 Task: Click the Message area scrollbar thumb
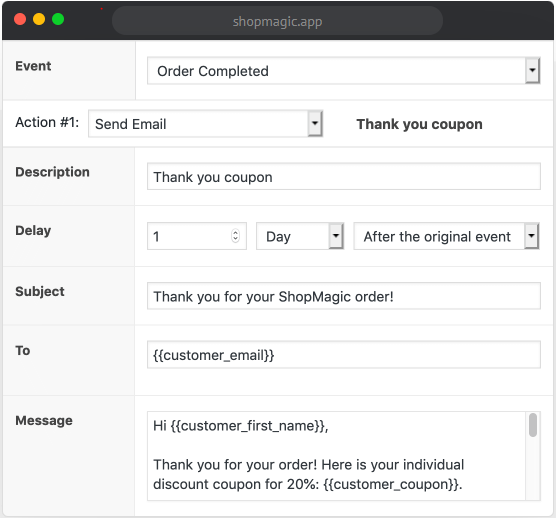click(x=533, y=425)
